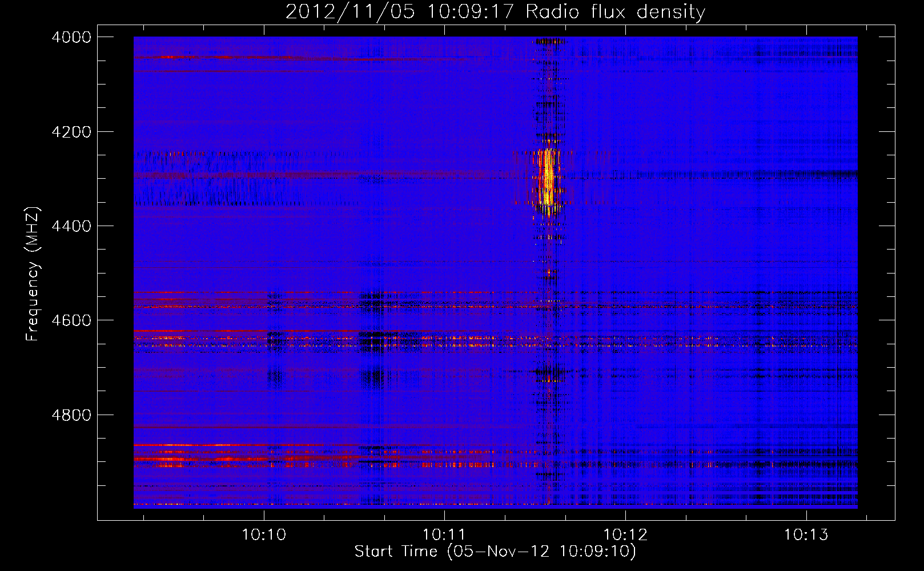Click the 10:12 time axis label
The width and height of the screenshot is (924, 571).
[x=625, y=534]
